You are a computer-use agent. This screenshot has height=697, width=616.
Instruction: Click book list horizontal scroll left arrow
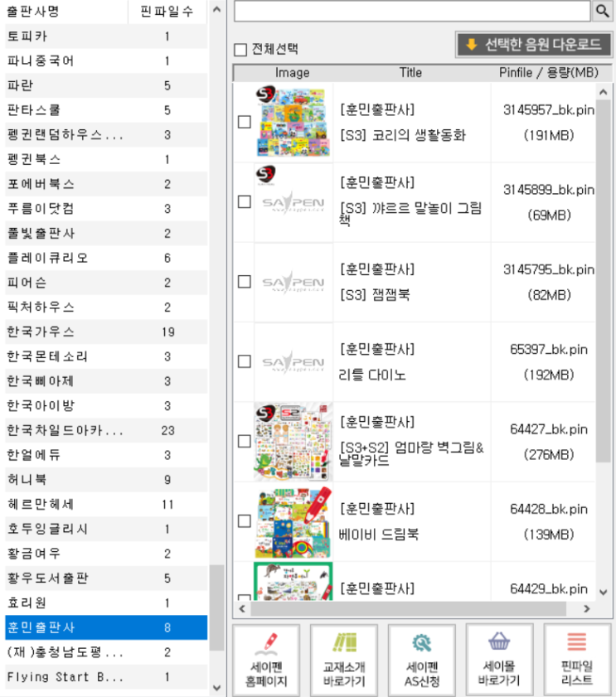pos(242,608)
